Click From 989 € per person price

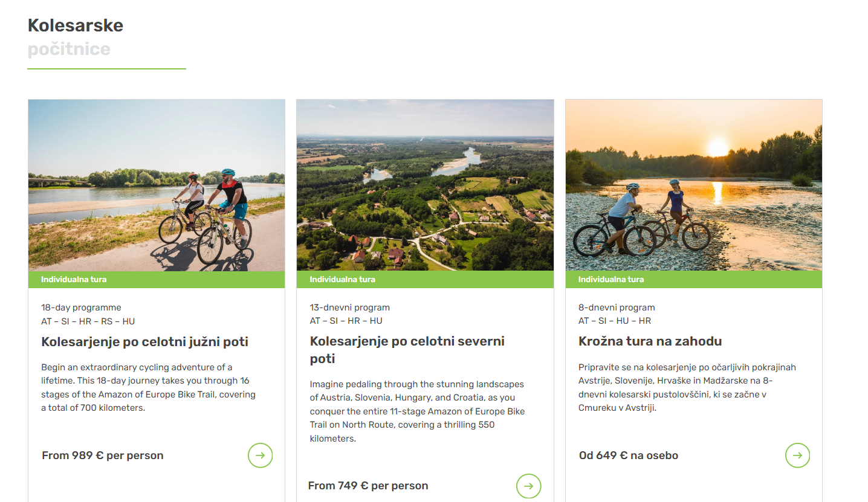pos(103,455)
